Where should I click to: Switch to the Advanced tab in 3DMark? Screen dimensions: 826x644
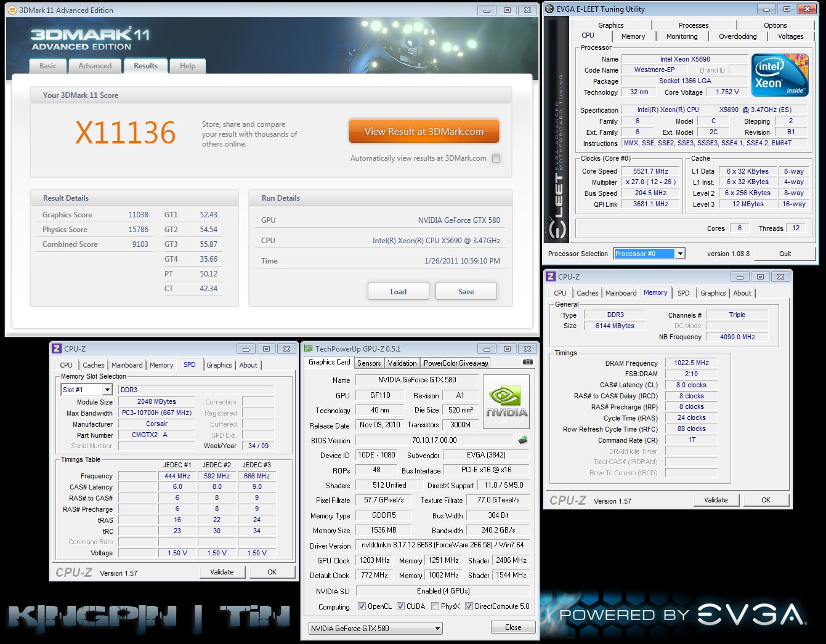click(95, 66)
